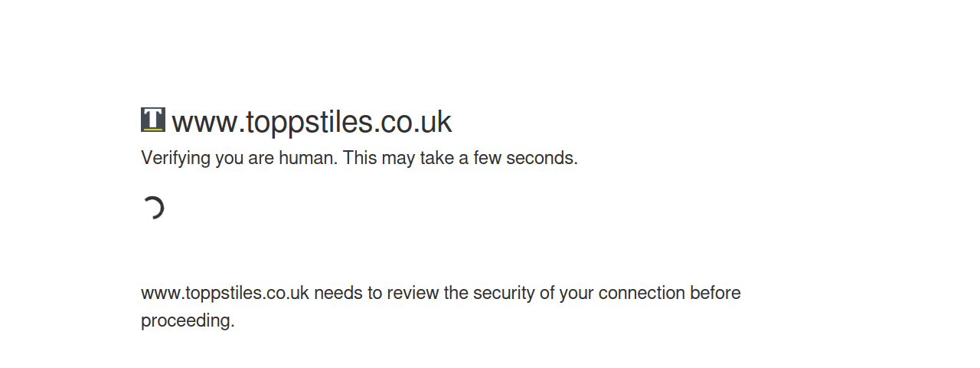The width and height of the screenshot is (980, 368).
Task: Click the word 'connection' in the paragraph
Action: tap(642, 293)
